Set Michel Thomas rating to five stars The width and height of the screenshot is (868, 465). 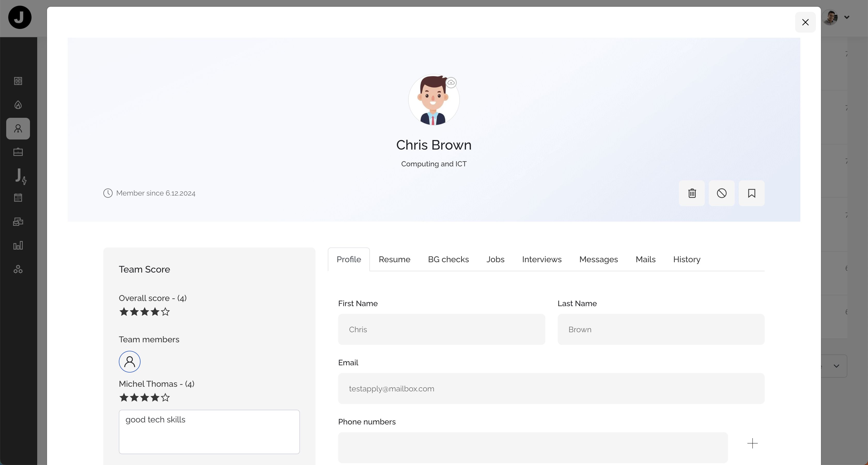point(165,398)
